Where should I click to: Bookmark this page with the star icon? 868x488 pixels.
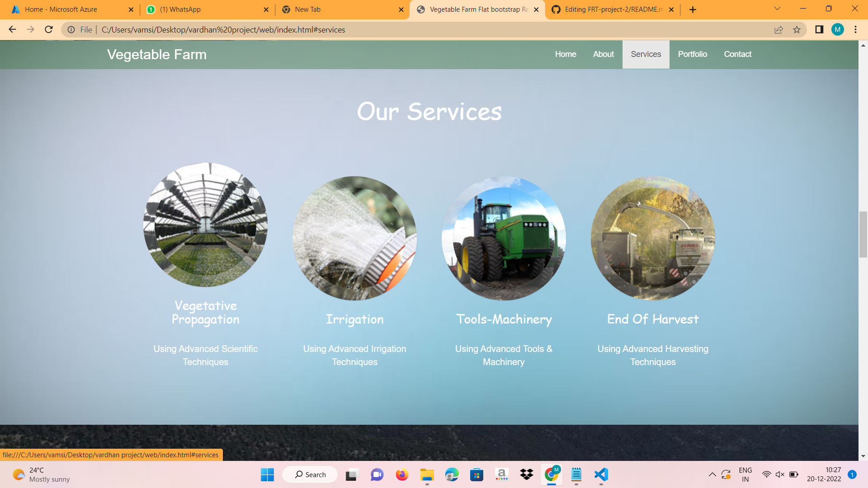796,30
